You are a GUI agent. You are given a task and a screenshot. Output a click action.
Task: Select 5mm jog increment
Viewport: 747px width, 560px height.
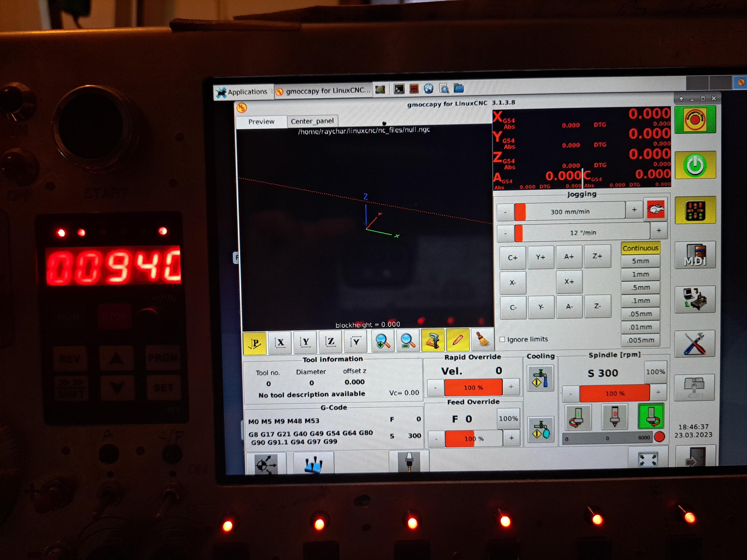click(640, 261)
